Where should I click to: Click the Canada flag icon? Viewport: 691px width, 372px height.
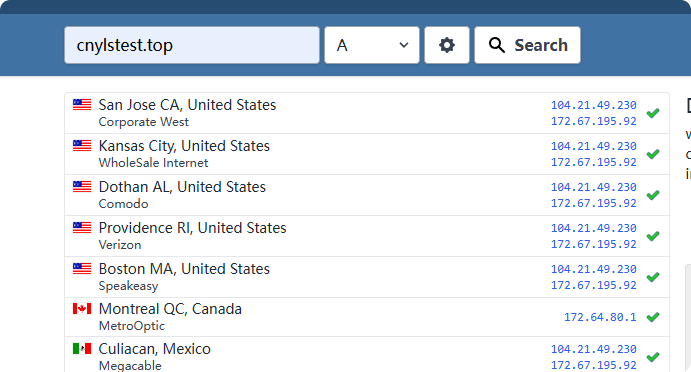pos(82,309)
